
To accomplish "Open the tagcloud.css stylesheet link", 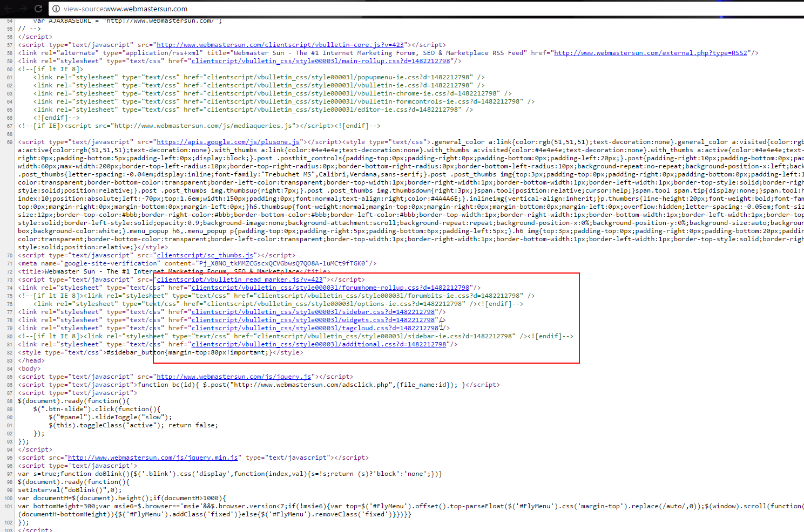I will [x=315, y=328].
